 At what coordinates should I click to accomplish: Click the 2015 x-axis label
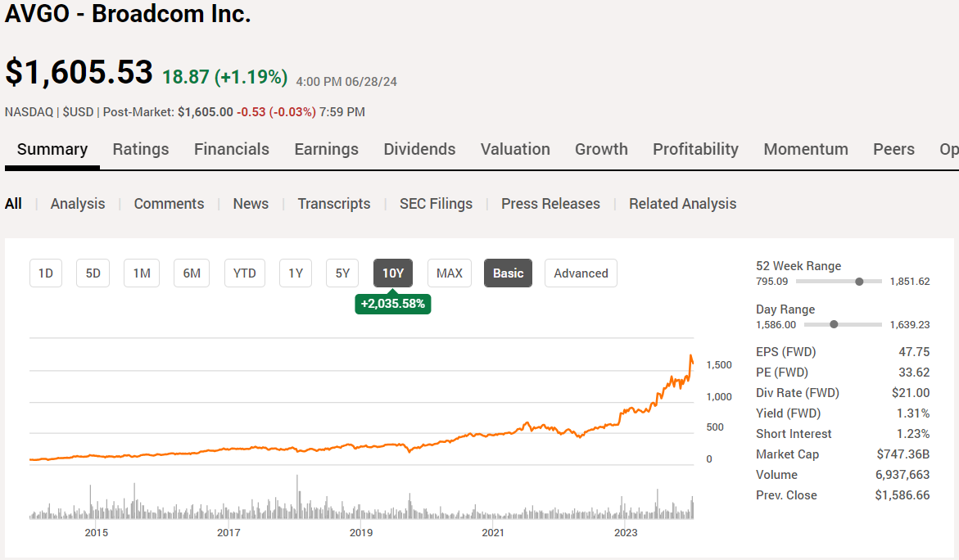tap(96, 533)
